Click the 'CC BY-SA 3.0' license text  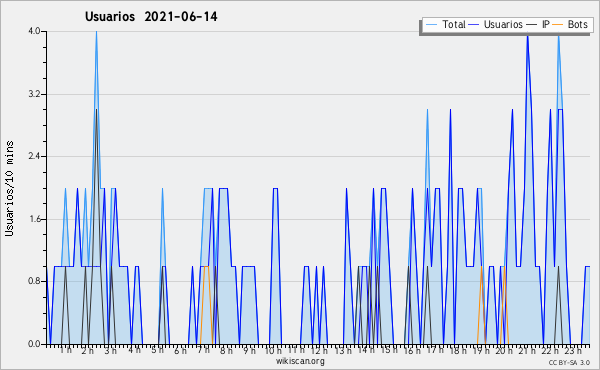(x=569, y=362)
